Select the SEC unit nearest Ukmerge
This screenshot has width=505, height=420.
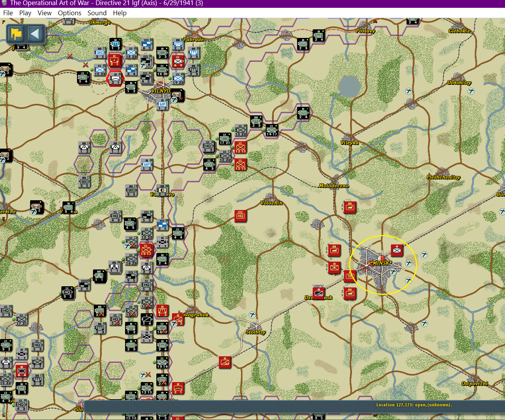click(x=100, y=53)
